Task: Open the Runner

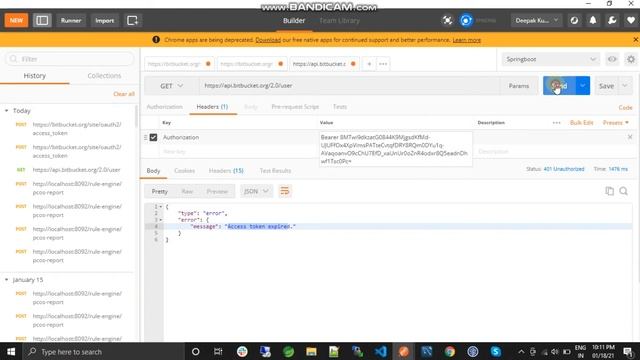Action: tap(71, 20)
